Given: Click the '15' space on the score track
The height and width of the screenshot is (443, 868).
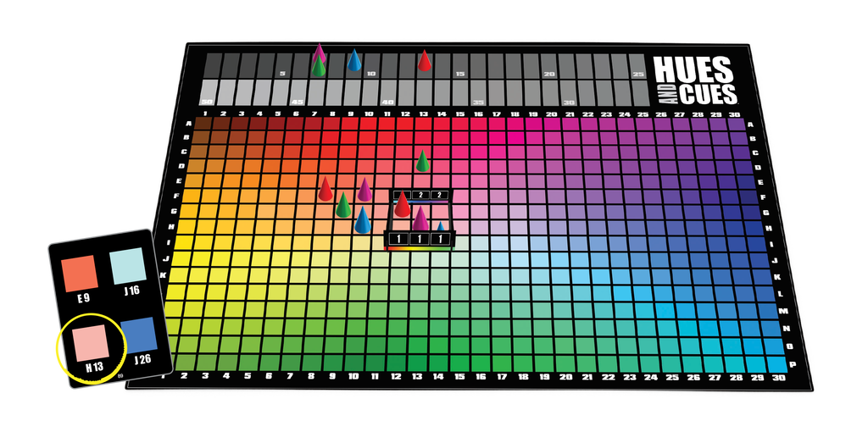Looking at the screenshot, I should pos(460,66).
